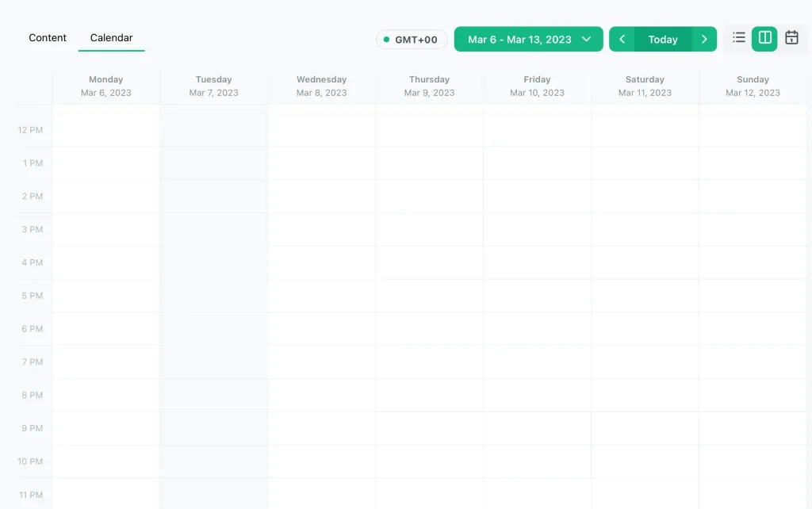Click the GMT+00 timezone selector

click(x=412, y=40)
